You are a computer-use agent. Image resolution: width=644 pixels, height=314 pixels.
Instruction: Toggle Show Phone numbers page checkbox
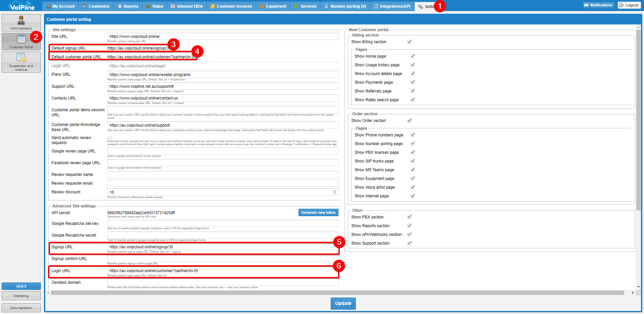413,135
